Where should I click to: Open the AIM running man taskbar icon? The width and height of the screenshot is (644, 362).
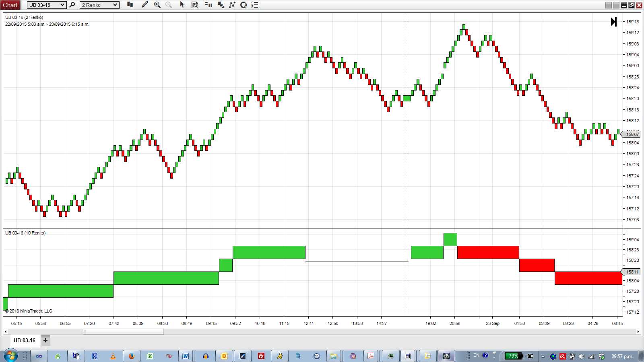click(x=280, y=356)
